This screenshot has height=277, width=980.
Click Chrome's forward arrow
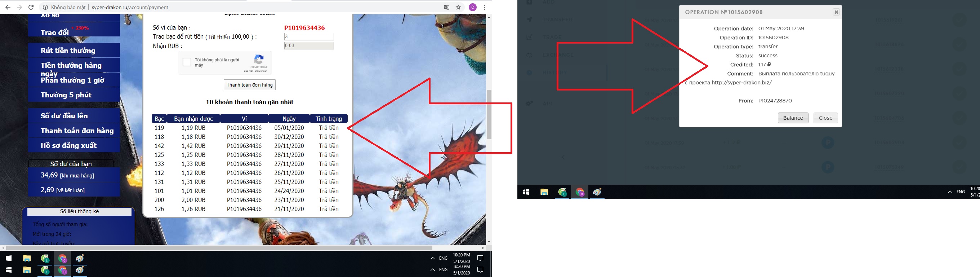pyautogui.click(x=19, y=7)
